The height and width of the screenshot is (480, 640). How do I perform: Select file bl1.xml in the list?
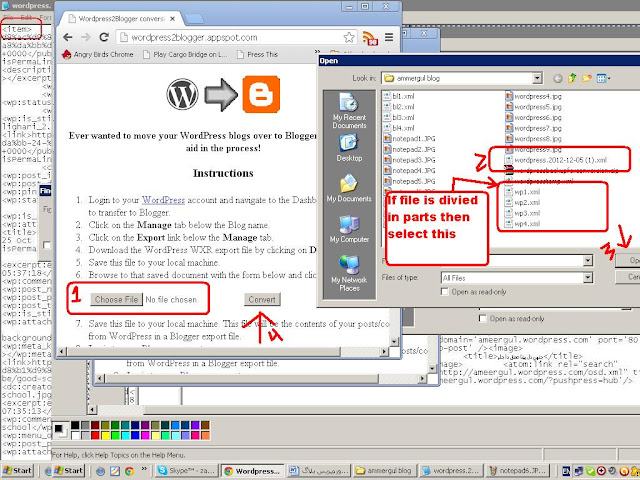398,96
